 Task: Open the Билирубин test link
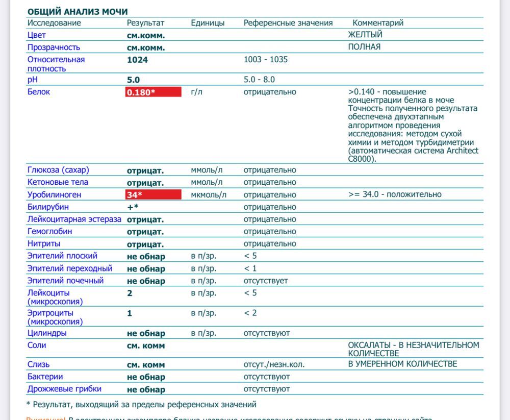pos(48,207)
